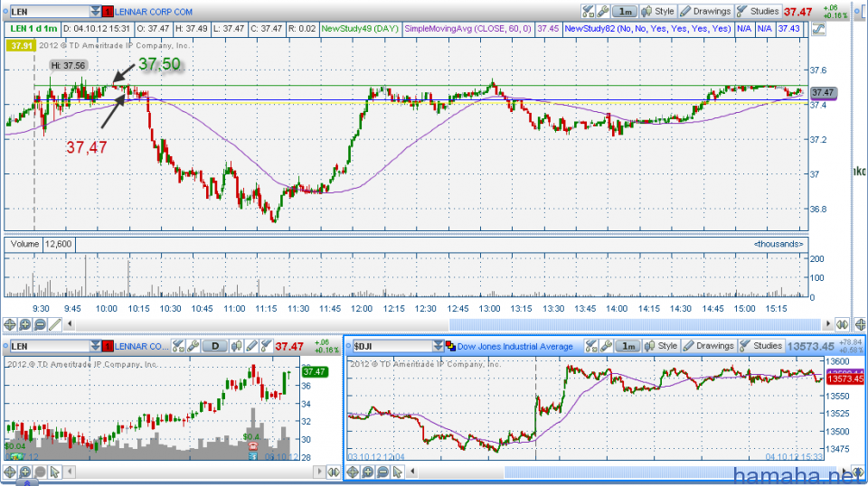Open Style menu on the main LEN chart
This screenshot has height=486, width=868.
click(657, 11)
